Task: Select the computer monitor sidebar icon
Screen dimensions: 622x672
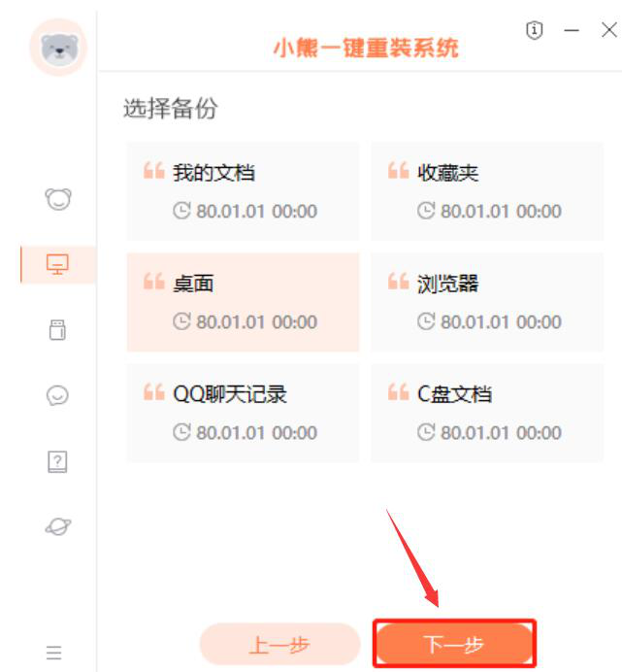Action: click(x=57, y=264)
